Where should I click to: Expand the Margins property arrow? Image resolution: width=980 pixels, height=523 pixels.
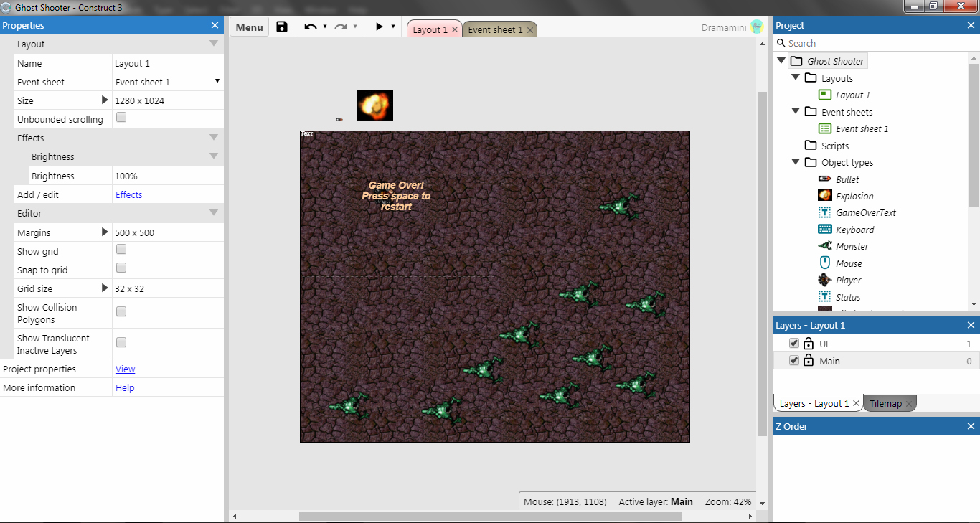tap(105, 232)
